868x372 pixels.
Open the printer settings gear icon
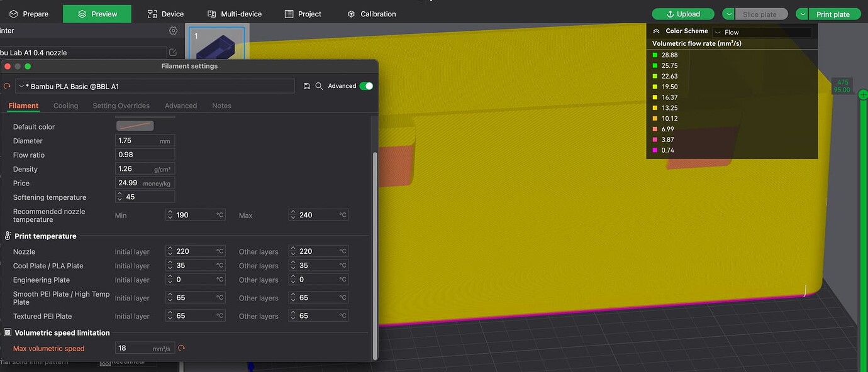[x=174, y=30]
